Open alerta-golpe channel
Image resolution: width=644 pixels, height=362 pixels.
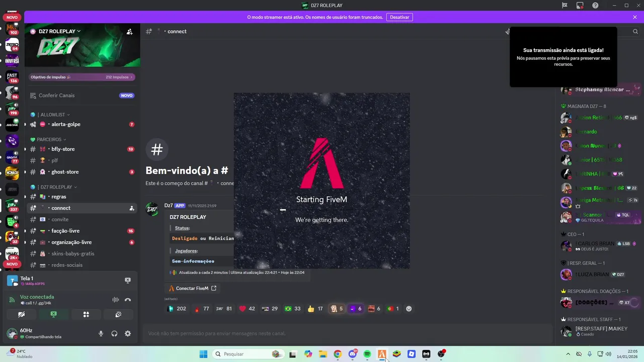[x=82, y=124]
